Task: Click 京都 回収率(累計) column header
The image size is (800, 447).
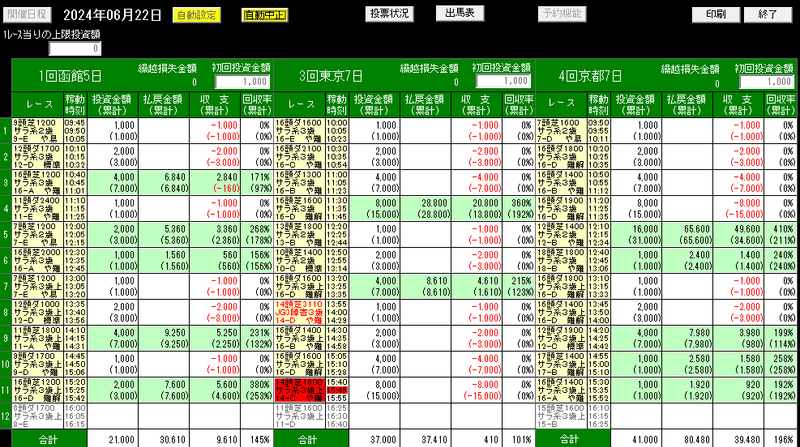Action: click(780, 105)
